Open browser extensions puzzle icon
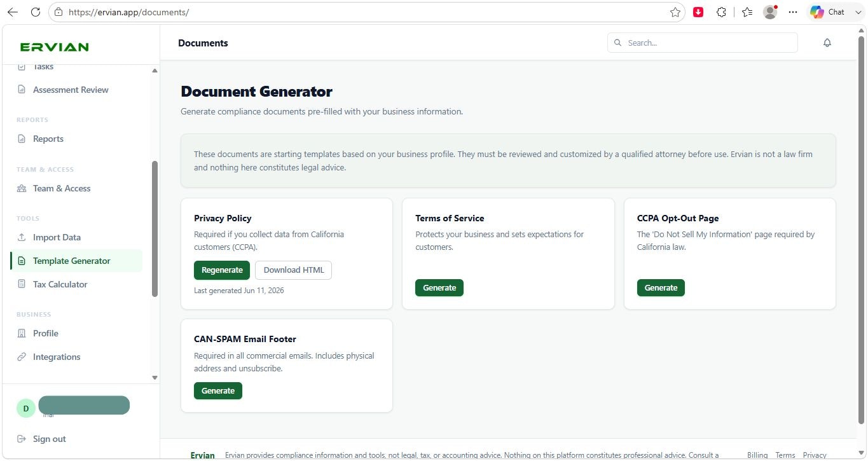 [721, 12]
